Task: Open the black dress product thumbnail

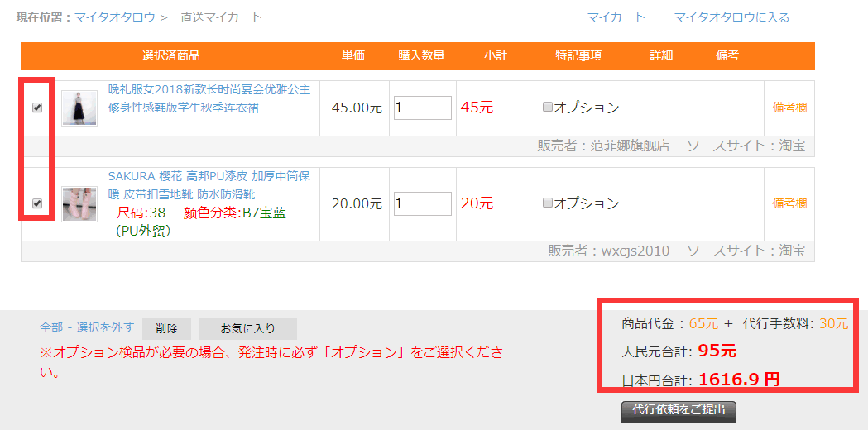Action: click(79, 108)
